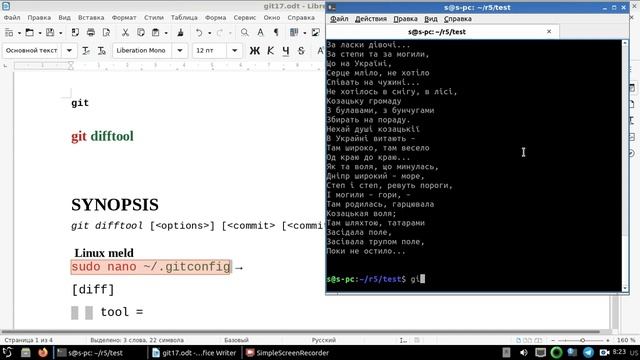This screenshot has height=360, width=640.
Task: Toggle Bold (Ж) formatting
Action: [x=254, y=51]
